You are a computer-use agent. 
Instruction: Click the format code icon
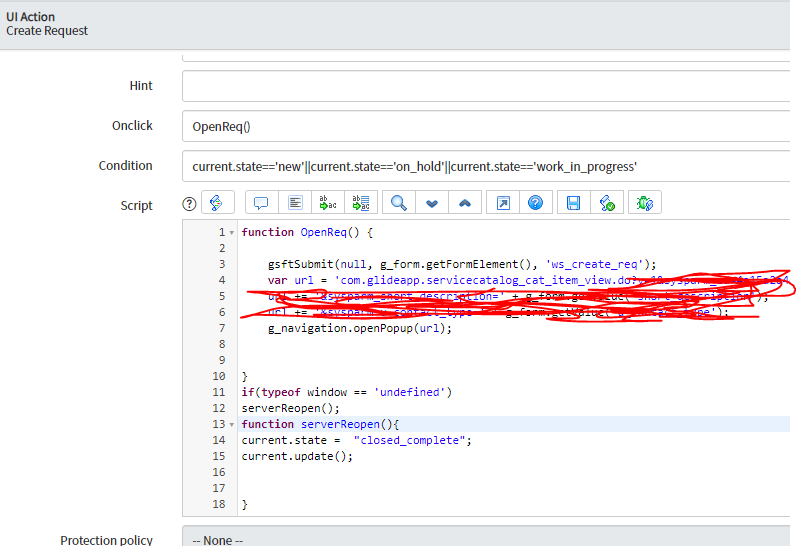coord(295,203)
